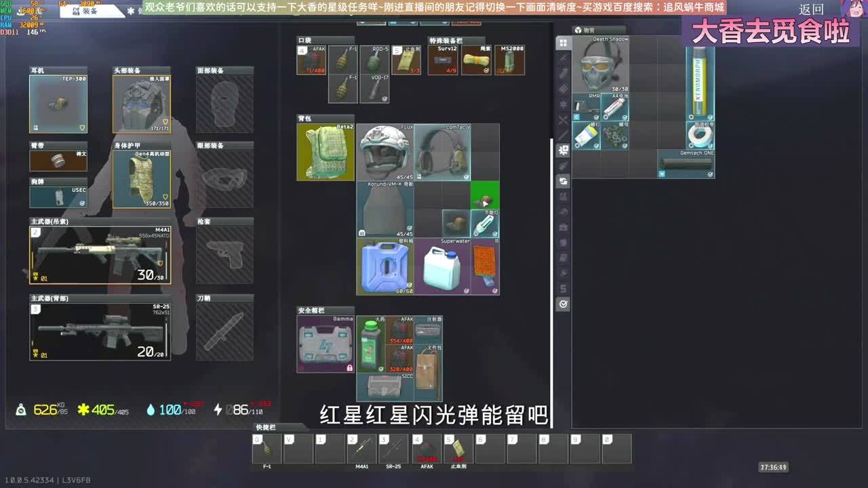Image resolution: width=868 pixels, height=488 pixels.
Task: Select the SICC case in Gamma
Action: pos(385,387)
